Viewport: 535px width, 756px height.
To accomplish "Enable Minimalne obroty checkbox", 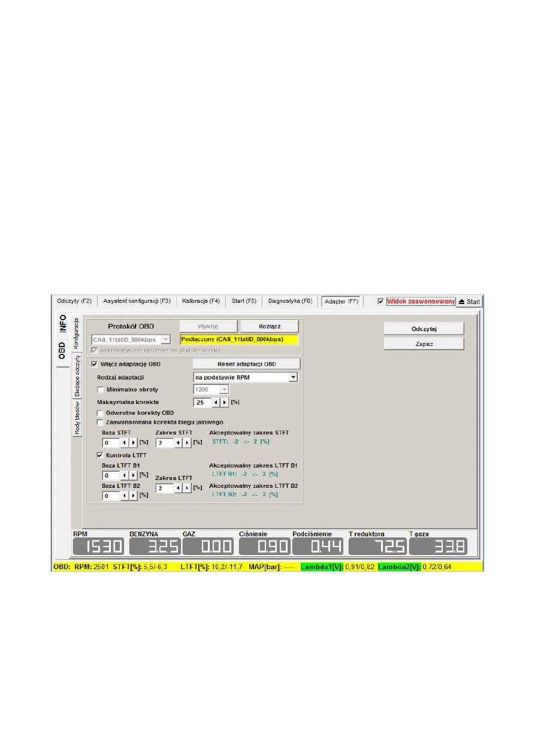I will tap(101, 390).
